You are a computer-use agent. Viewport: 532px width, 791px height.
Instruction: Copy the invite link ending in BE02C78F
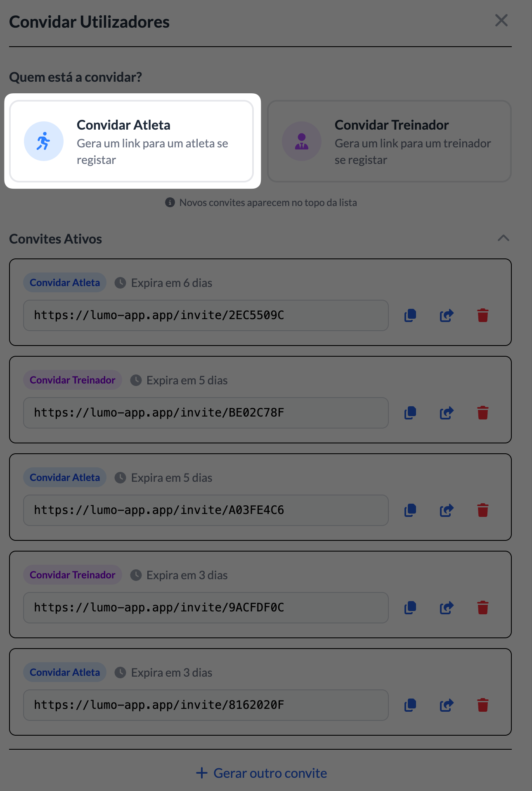click(410, 413)
